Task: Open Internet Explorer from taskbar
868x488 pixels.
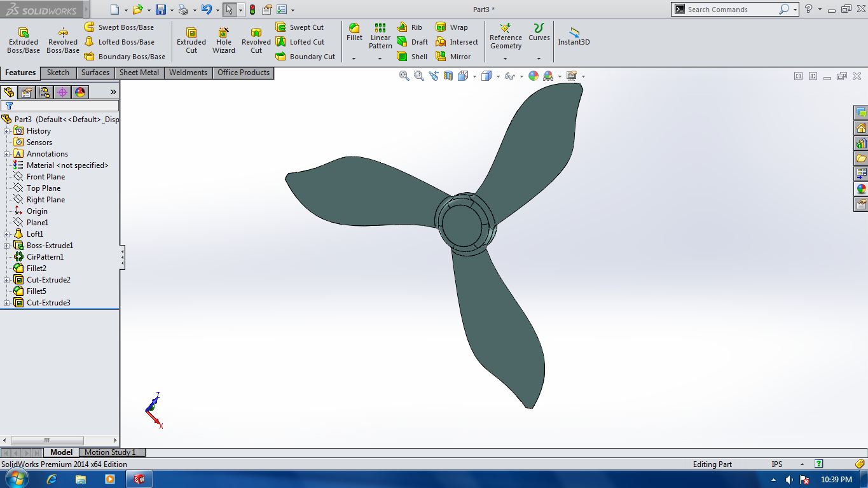Action: [x=52, y=479]
